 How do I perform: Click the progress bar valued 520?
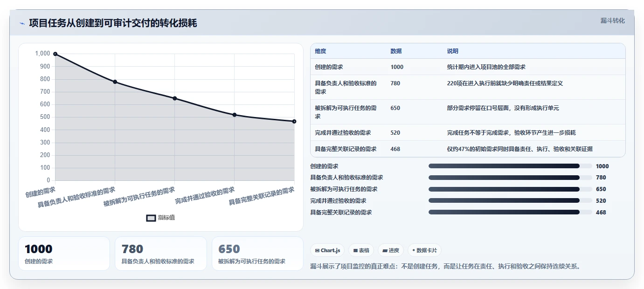pos(510,200)
